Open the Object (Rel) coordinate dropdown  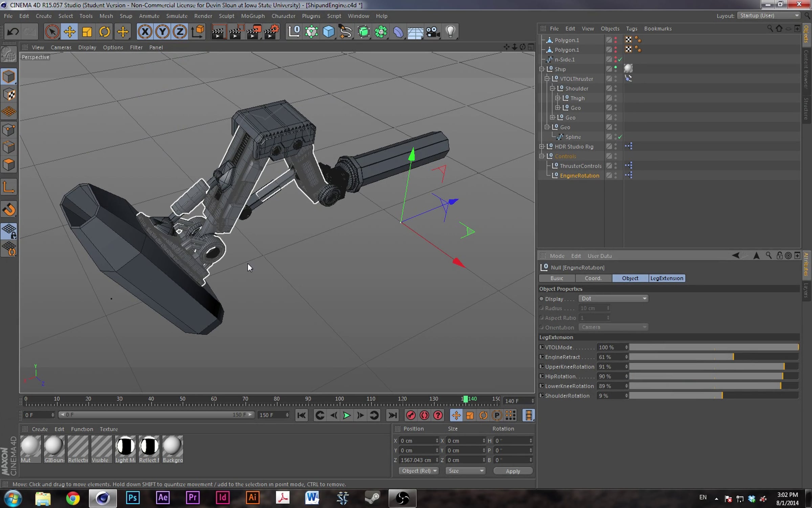419,471
